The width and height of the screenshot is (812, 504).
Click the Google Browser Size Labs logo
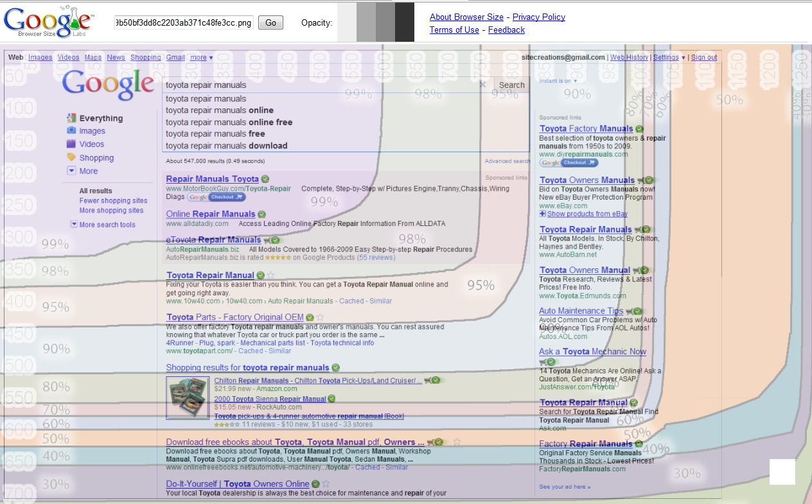49,22
